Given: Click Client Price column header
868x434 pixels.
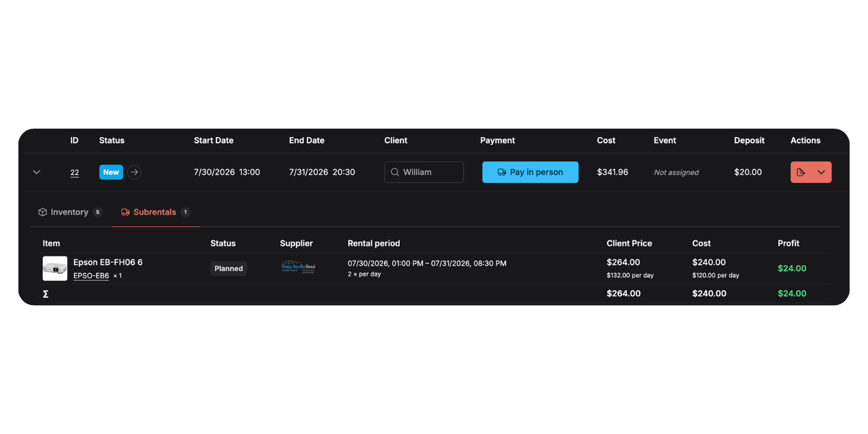Looking at the screenshot, I should [x=629, y=244].
